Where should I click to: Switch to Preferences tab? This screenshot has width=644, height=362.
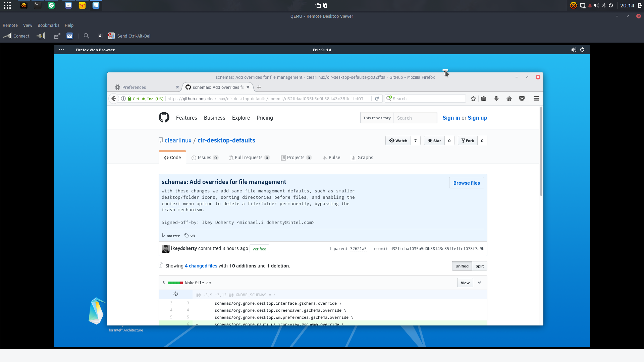coord(146,87)
